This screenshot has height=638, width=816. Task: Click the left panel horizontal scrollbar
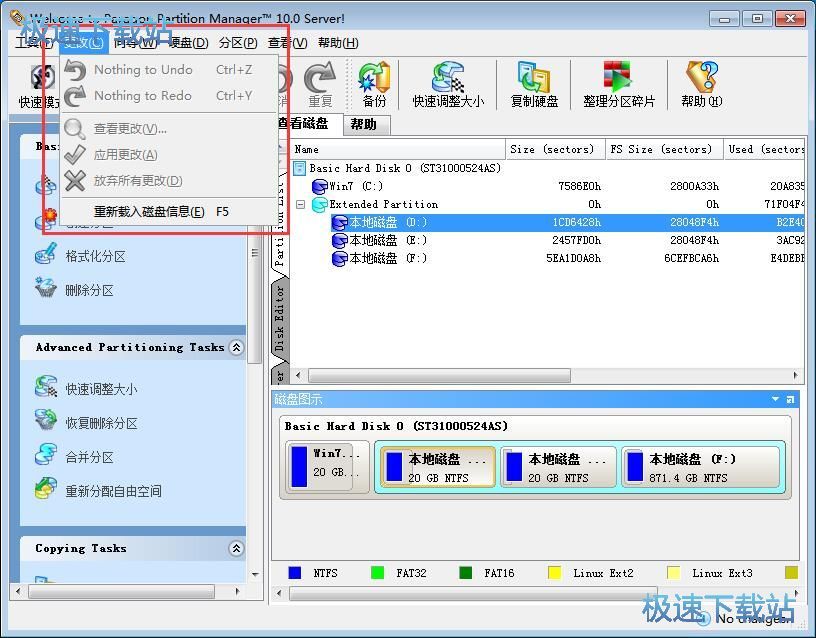coord(121,592)
